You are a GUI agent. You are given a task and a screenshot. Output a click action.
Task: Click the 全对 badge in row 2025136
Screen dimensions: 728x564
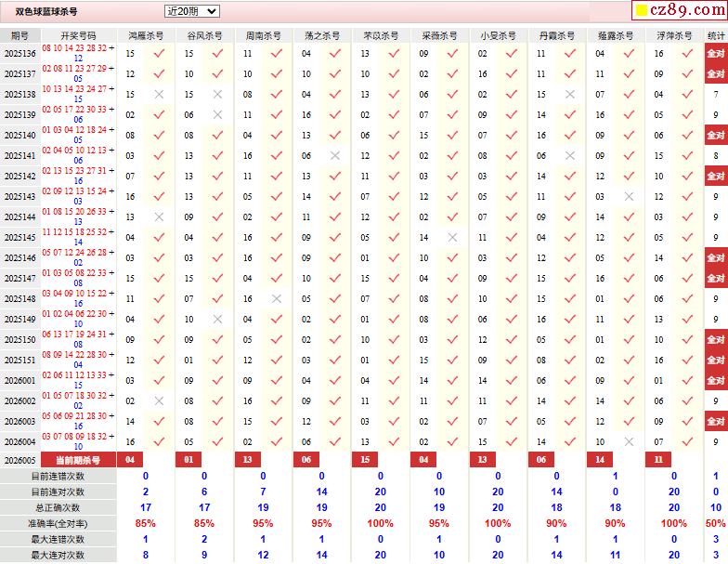[715, 54]
